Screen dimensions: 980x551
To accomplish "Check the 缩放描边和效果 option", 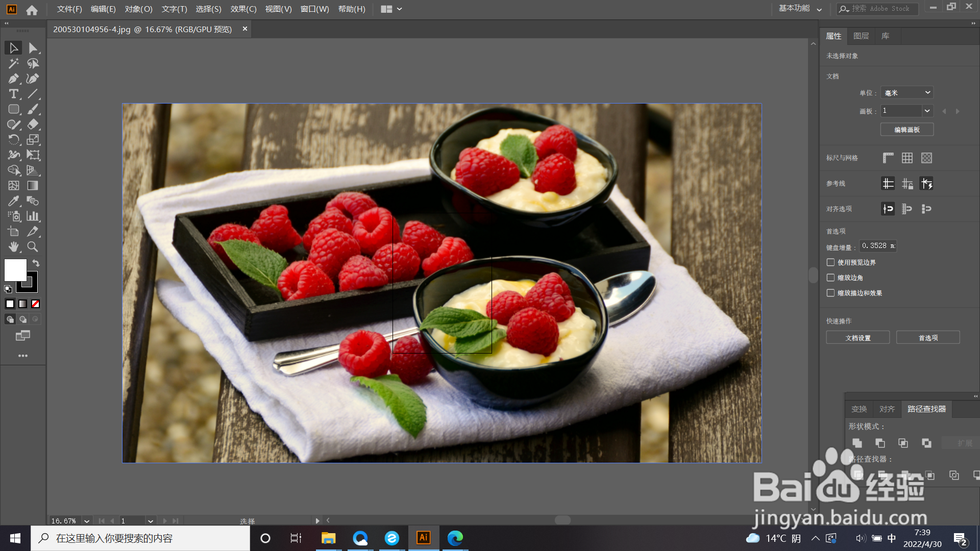I will point(830,293).
